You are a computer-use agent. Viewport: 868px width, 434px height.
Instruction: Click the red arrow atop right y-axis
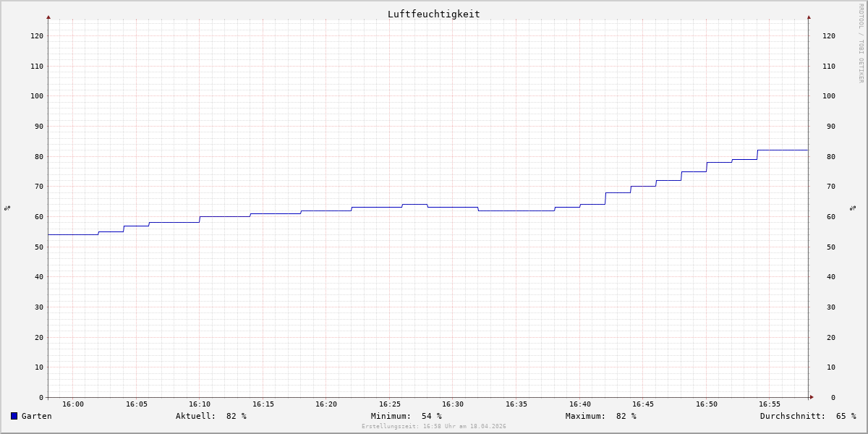(x=809, y=17)
